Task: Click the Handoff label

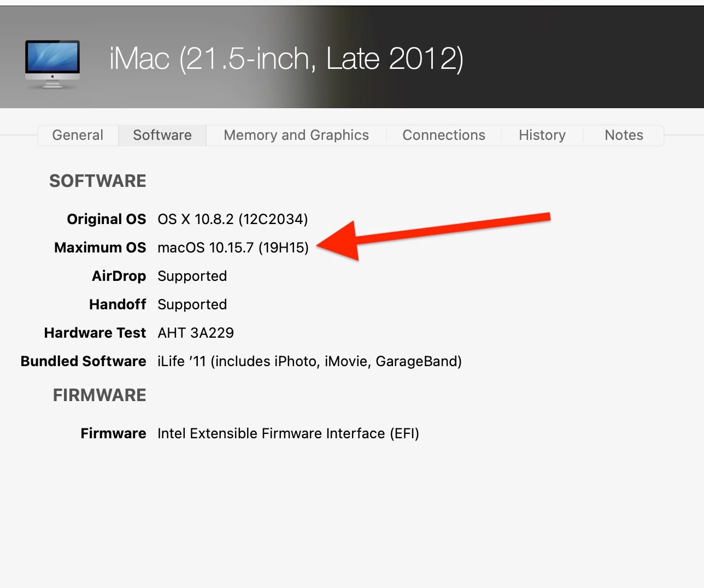Action: pyautogui.click(x=118, y=304)
